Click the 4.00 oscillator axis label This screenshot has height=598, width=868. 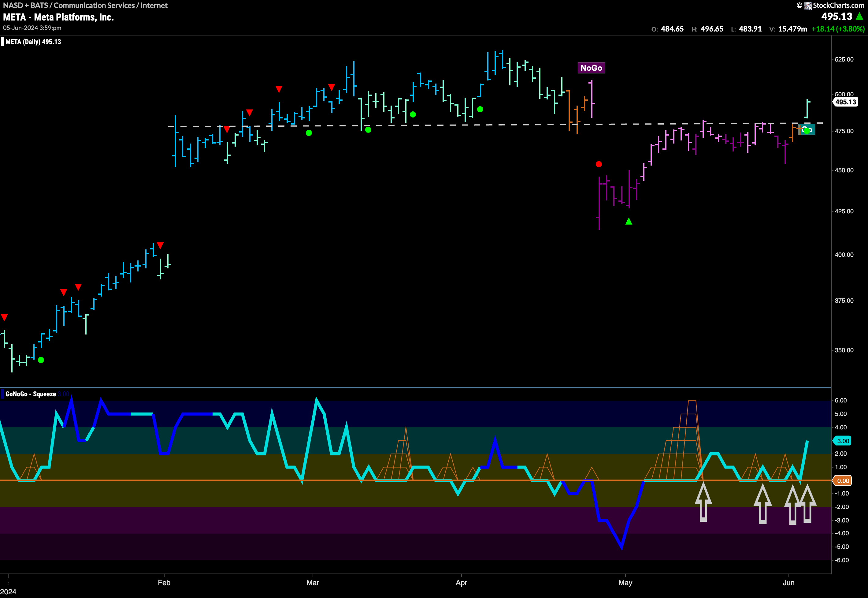point(841,428)
